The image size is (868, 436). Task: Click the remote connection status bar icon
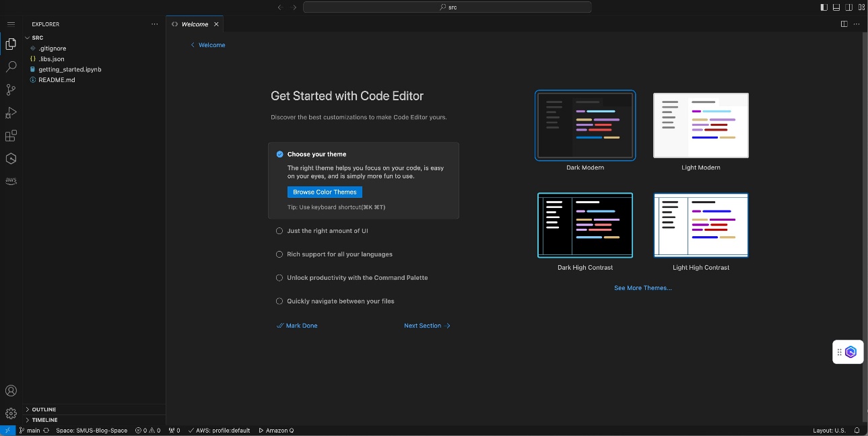pos(7,431)
